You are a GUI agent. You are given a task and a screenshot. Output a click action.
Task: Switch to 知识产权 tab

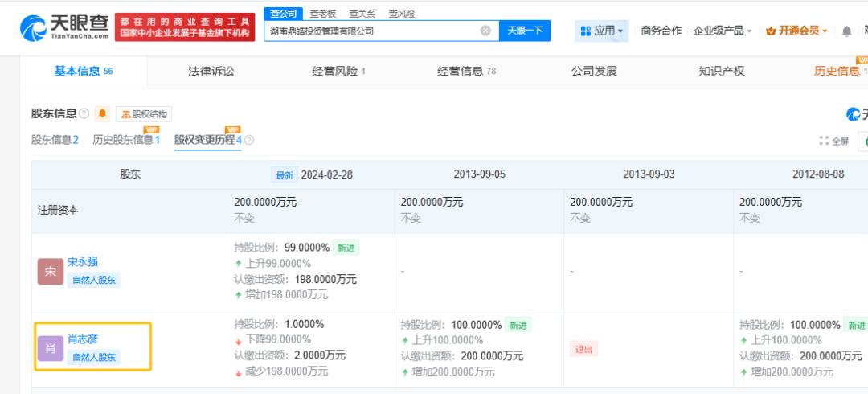(721, 71)
